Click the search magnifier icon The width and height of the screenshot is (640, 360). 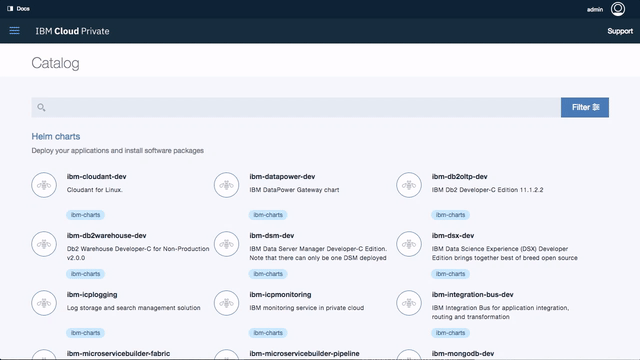pos(41,107)
